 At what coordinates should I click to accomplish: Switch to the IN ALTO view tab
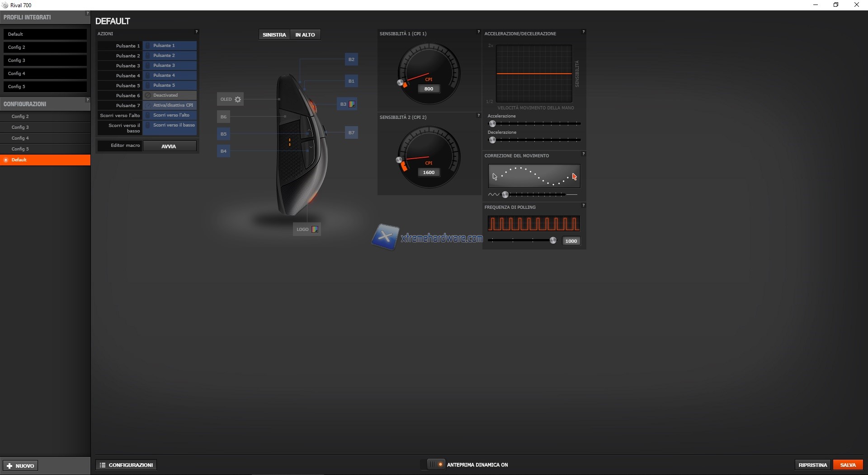(x=305, y=35)
